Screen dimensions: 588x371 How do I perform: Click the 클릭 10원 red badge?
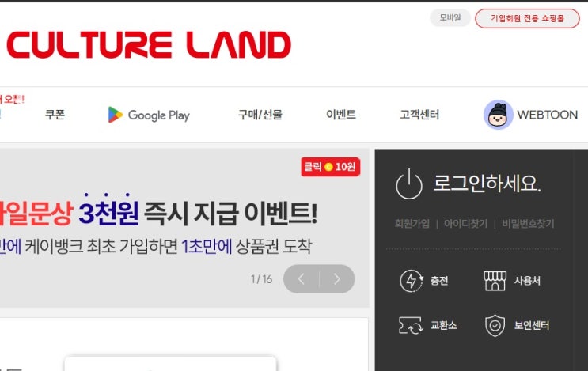[330, 167]
